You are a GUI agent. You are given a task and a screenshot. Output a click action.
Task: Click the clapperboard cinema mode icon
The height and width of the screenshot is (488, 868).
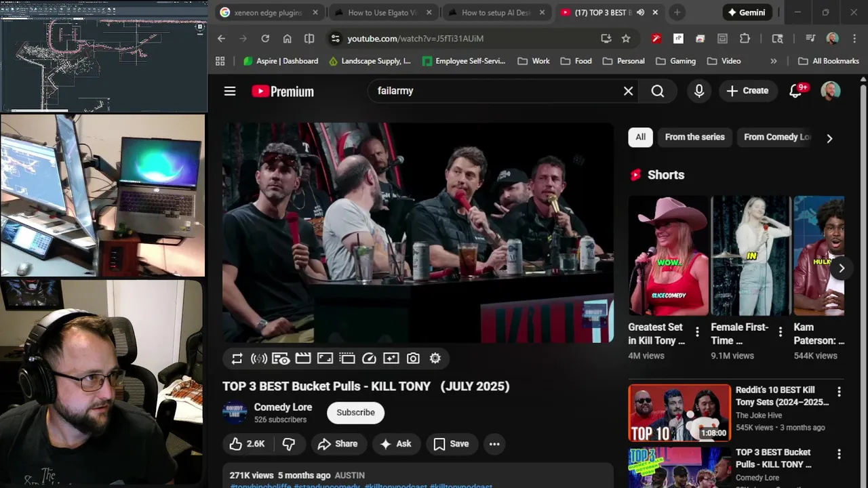tap(303, 359)
